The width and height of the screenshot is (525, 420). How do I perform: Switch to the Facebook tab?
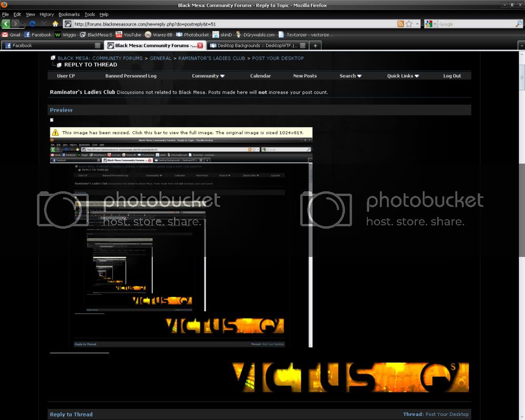click(51, 46)
